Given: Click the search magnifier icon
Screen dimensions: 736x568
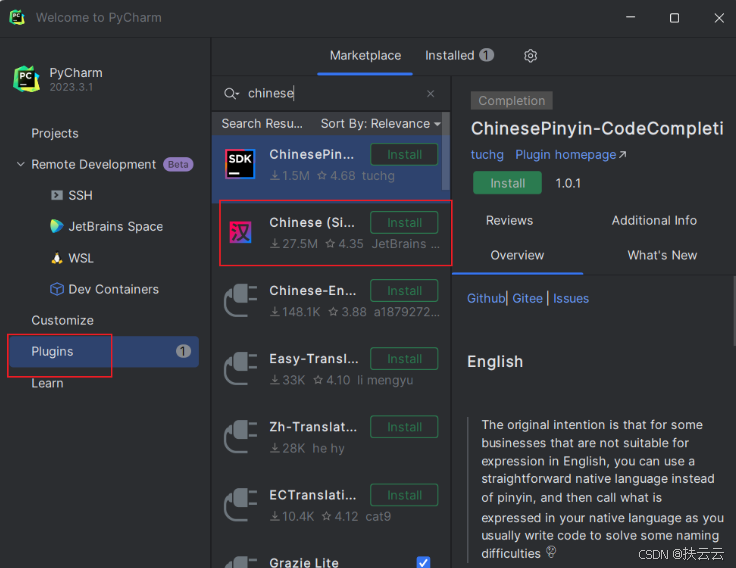Looking at the screenshot, I should 230,93.
